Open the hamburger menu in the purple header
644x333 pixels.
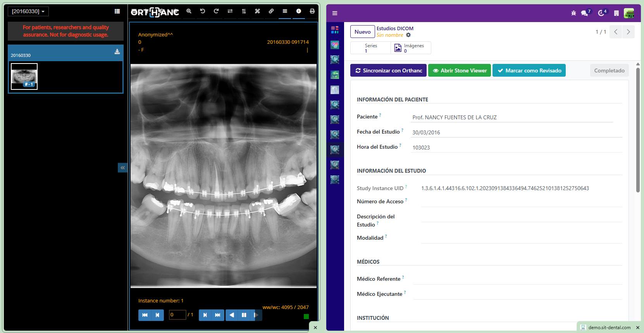[x=335, y=13]
